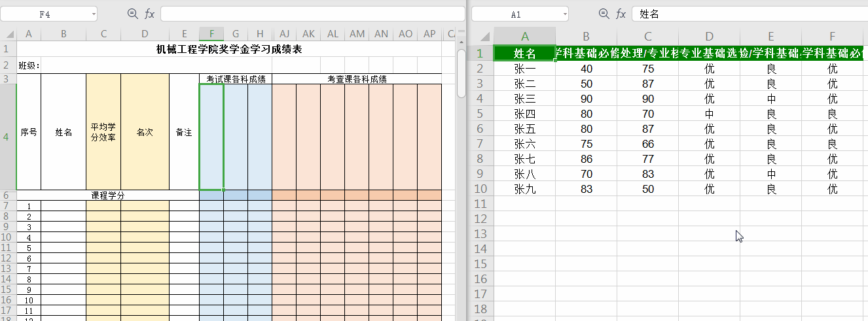
Task: Click the 名次 header cell
Action: [x=145, y=132]
